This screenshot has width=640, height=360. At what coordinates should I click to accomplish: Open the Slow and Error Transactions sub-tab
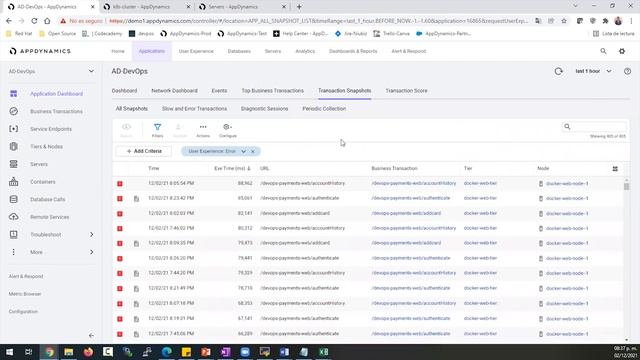[x=194, y=109]
